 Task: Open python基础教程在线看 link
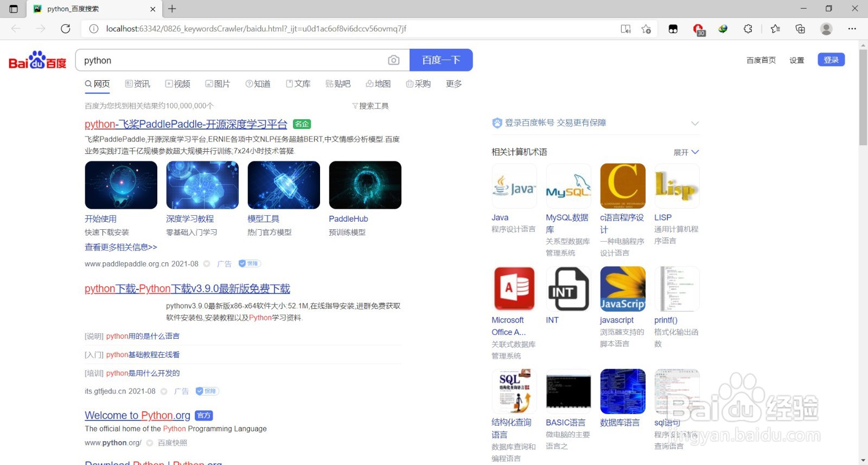[x=143, y=354]
